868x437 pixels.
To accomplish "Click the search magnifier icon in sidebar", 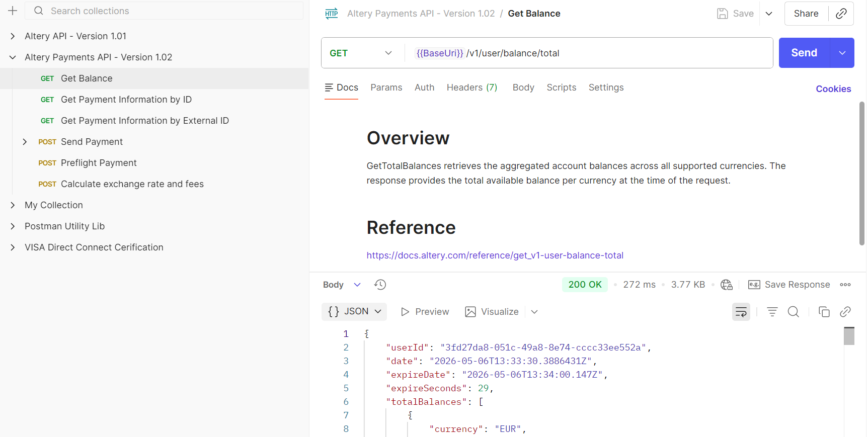I will [38, 11].
